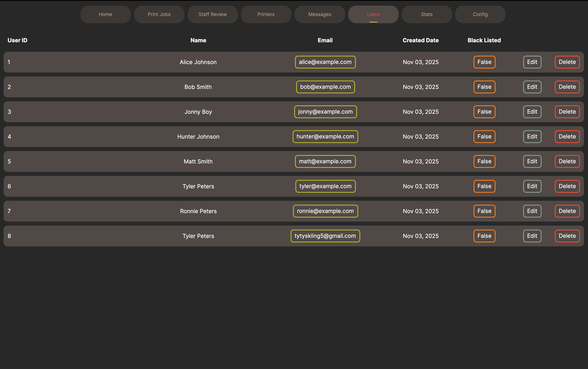Go to the Config tab
This screenshot has height=369, width=588.
tap(480, 14)
